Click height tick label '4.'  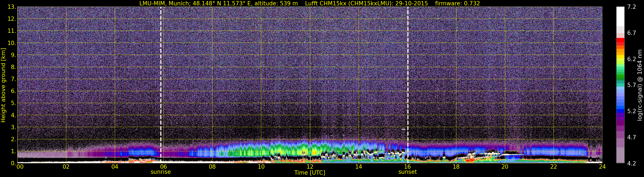13,115
